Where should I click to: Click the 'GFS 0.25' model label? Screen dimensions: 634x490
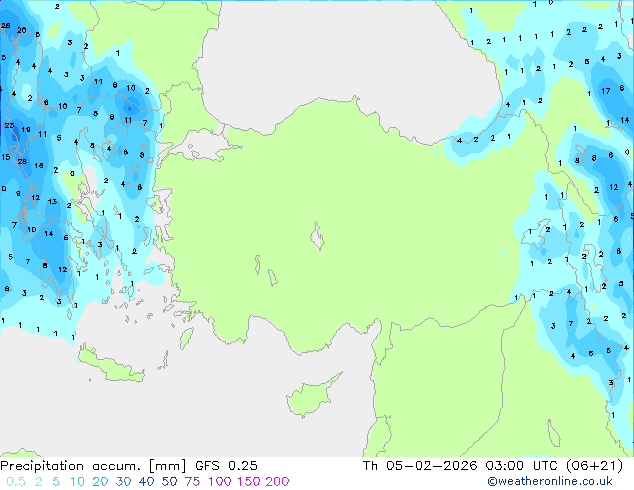point(226,466)
